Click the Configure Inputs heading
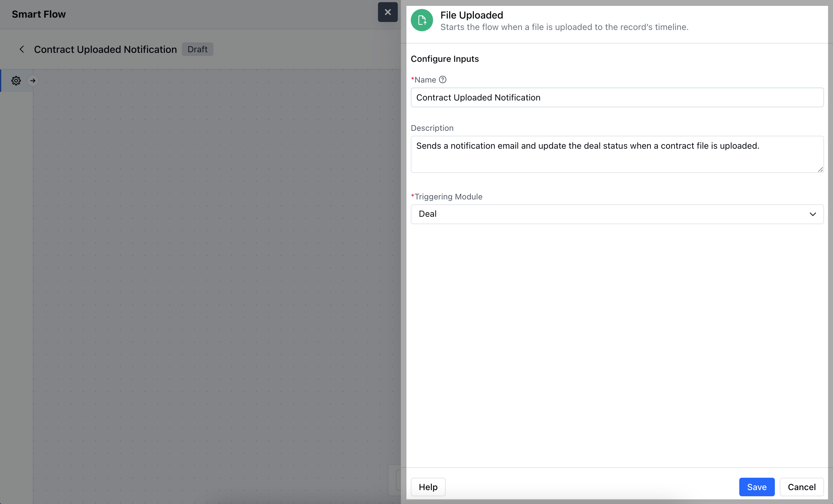833x504 pixels. (x=444, y=59)
